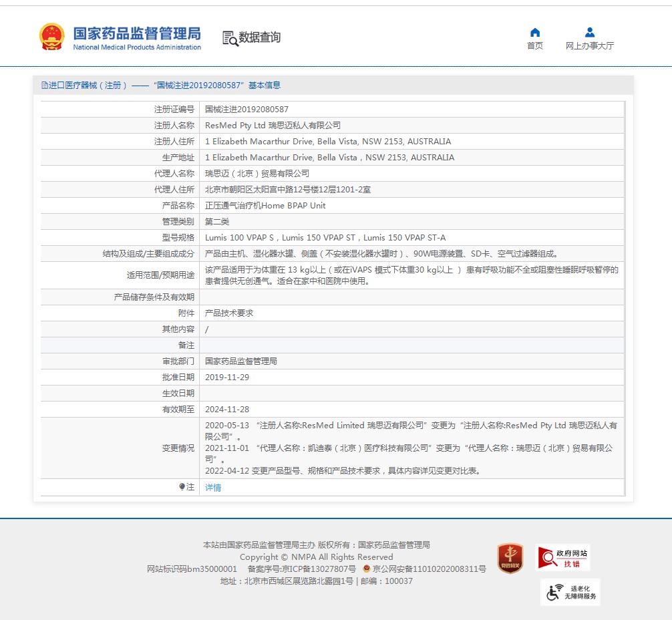
Task: Open the 数据查询 search icon
Action: tap(230, 39)
